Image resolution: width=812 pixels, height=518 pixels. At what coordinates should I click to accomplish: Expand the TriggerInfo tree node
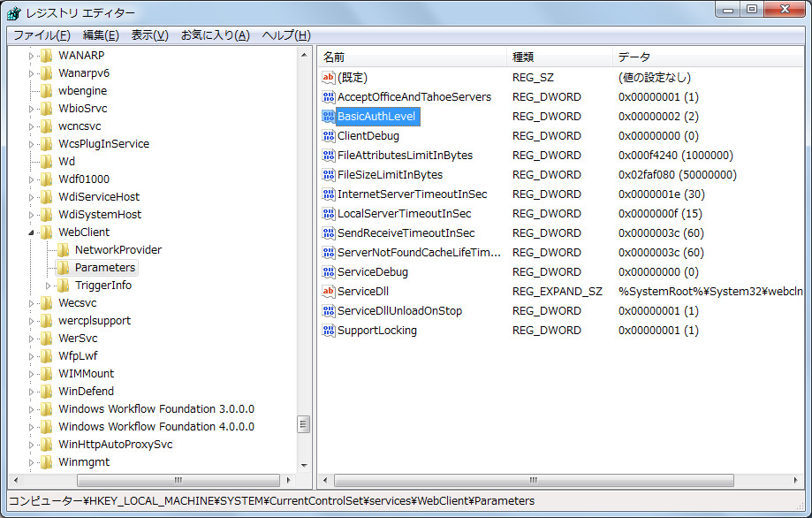click(x=48, y=286)
